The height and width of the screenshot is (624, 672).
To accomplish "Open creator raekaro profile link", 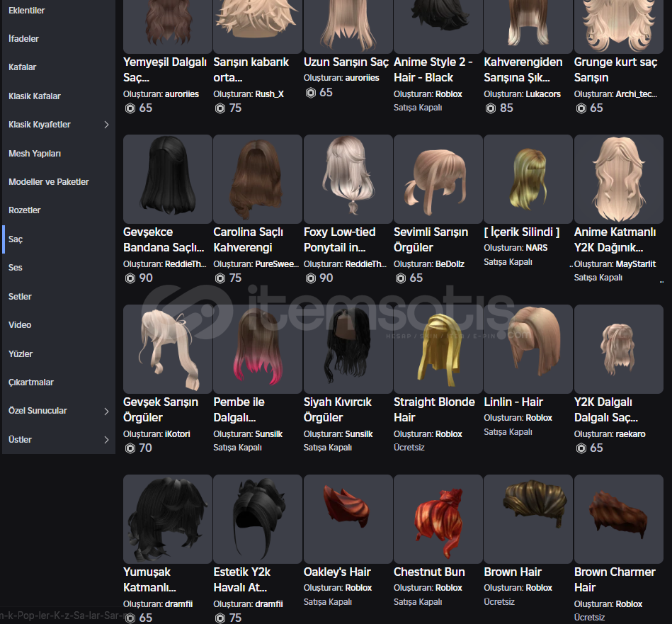I will 631,434.
